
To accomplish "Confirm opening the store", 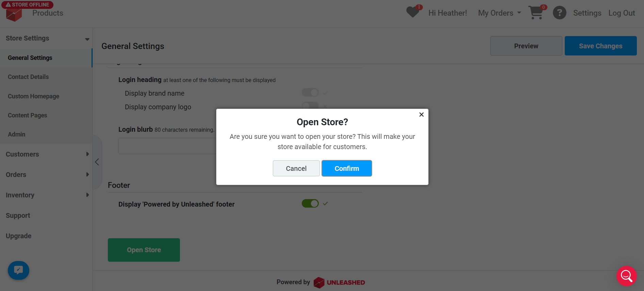I will [x=347, y=168].
